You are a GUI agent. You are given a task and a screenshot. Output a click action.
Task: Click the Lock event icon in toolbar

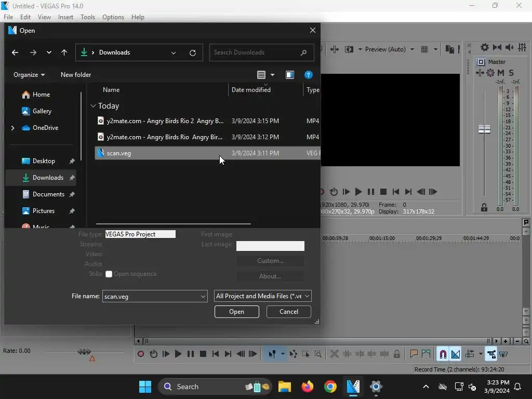(396, 354)
